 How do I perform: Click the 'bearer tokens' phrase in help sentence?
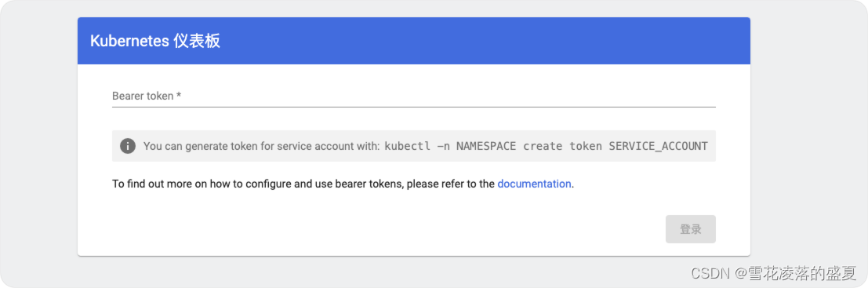(369, 184)
